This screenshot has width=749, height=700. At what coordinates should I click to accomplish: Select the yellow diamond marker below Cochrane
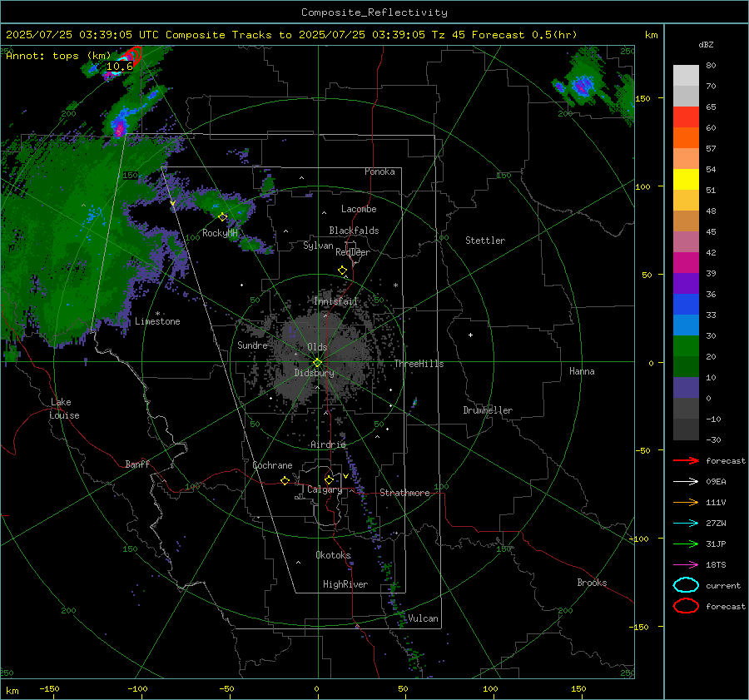point(285,481)
